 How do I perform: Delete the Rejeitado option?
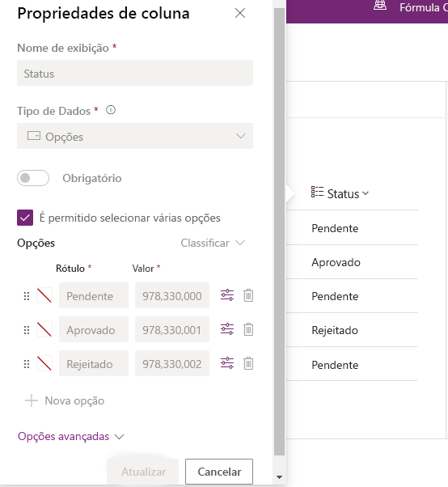[248, 363]
